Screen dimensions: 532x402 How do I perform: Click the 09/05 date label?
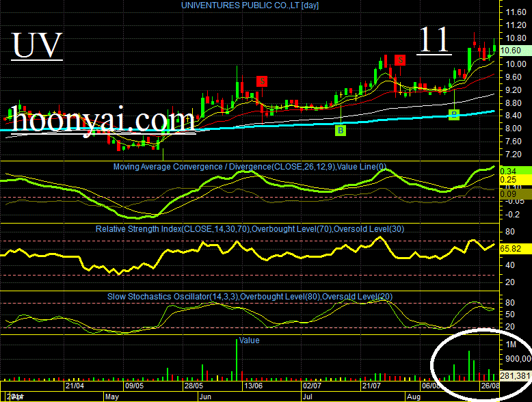pos(134,386)
